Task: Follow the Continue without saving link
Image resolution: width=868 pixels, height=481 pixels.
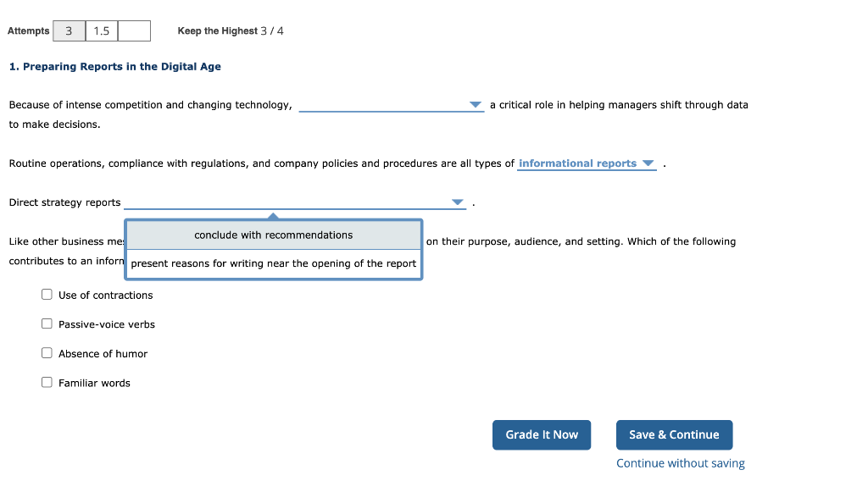Action: coord(681,463)
